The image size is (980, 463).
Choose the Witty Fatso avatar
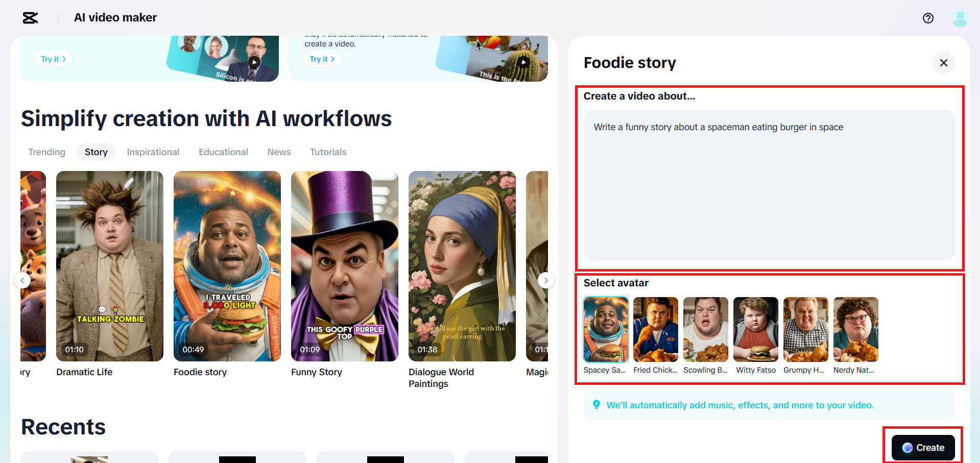(756, 330)
